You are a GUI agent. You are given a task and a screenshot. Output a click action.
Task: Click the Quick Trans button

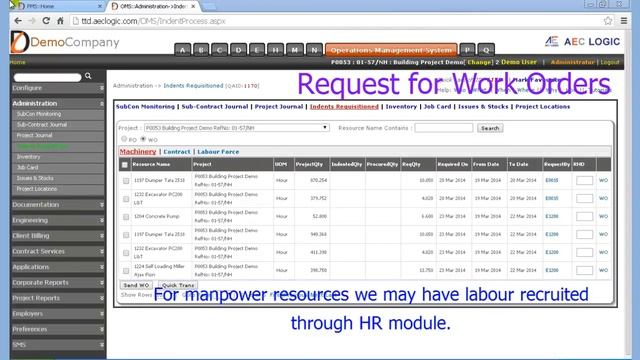click(178, 285)
